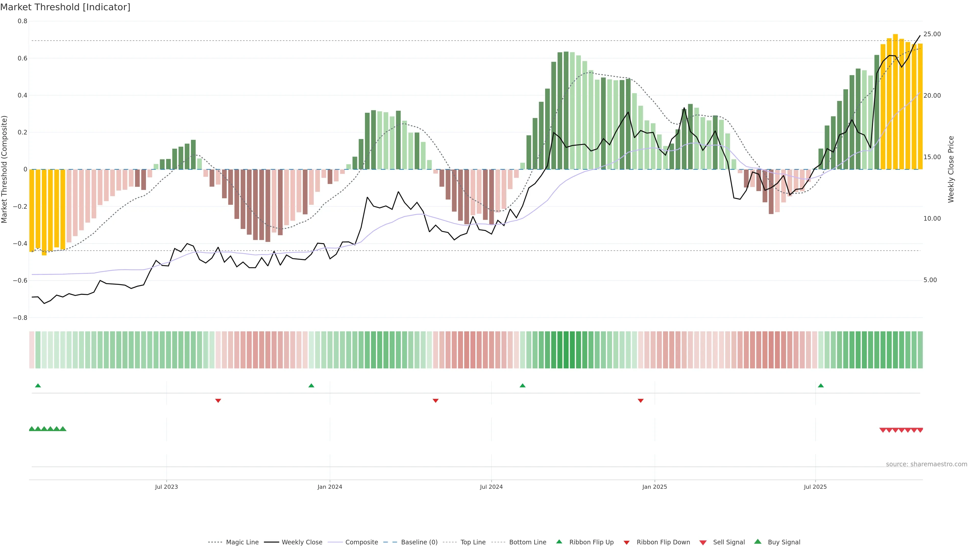Image resolution: width=980 pixels, height=551 pixels.
Task: Click the tallest yellow histogram bar
Action: click(896, 102)
